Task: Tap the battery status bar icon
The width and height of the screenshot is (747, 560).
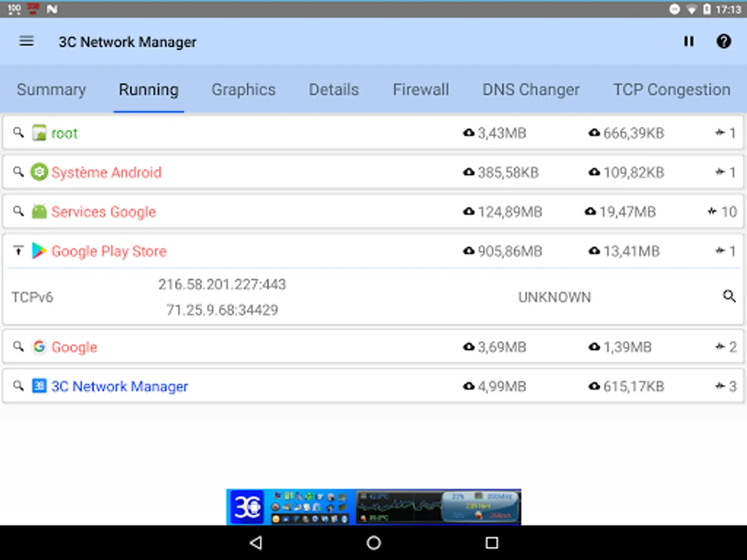Action: [707, 9]
